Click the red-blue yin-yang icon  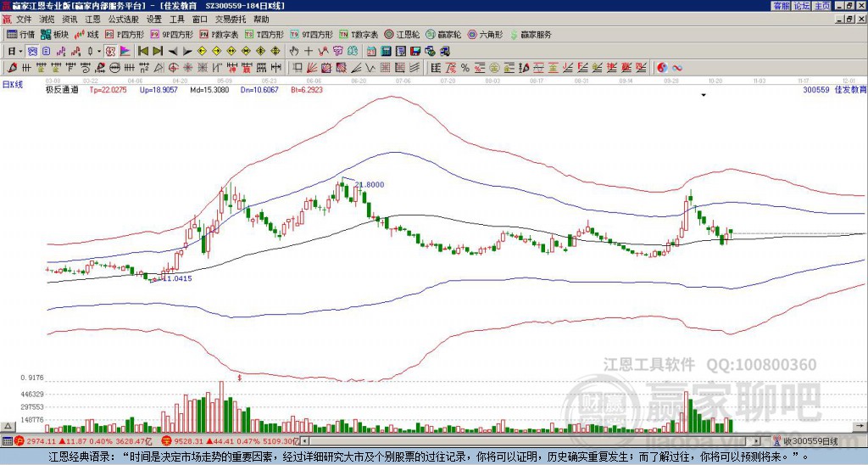pyautogui.click(x=662, y=68)
